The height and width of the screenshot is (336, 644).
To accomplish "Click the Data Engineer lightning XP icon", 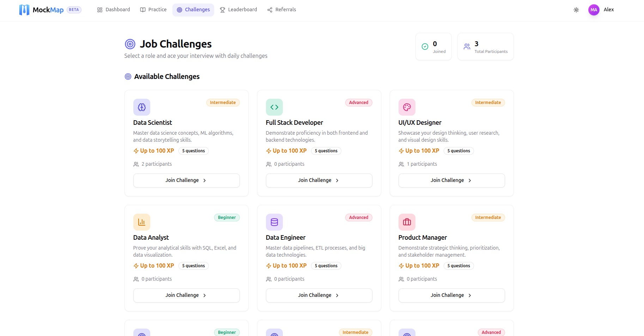I will tap(269, 266).
